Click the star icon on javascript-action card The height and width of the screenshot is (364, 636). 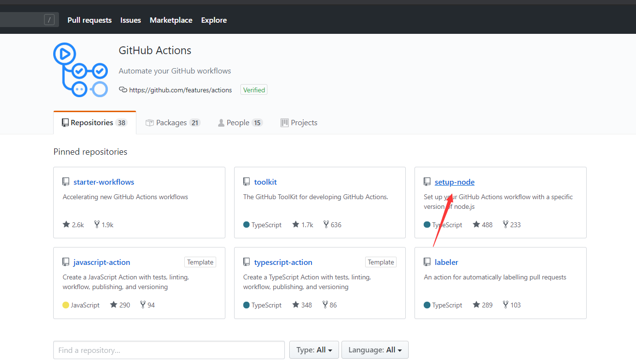pos(114,305)
